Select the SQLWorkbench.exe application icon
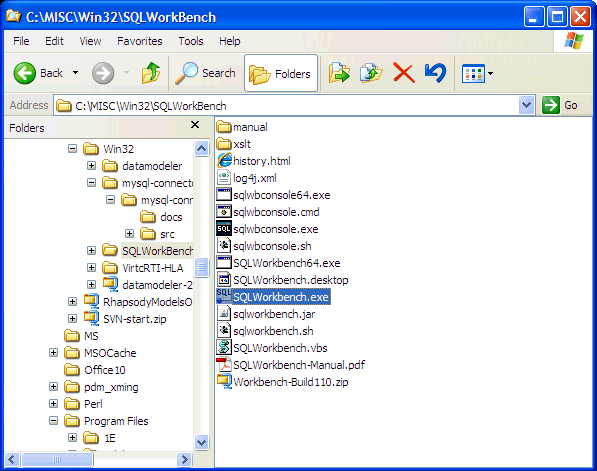The width and height of the screenshot is (597, 471). 224,297
